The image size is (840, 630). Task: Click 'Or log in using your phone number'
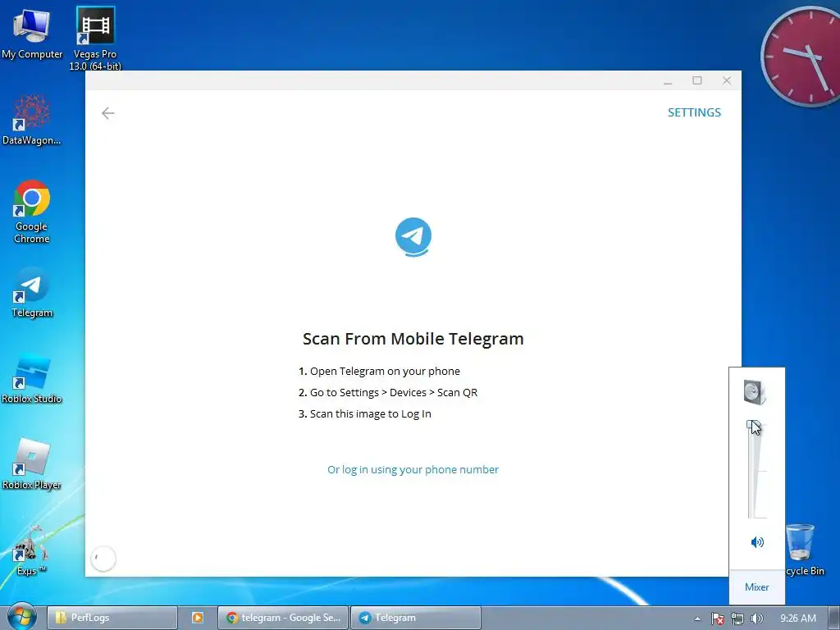[x=413, y=470]
